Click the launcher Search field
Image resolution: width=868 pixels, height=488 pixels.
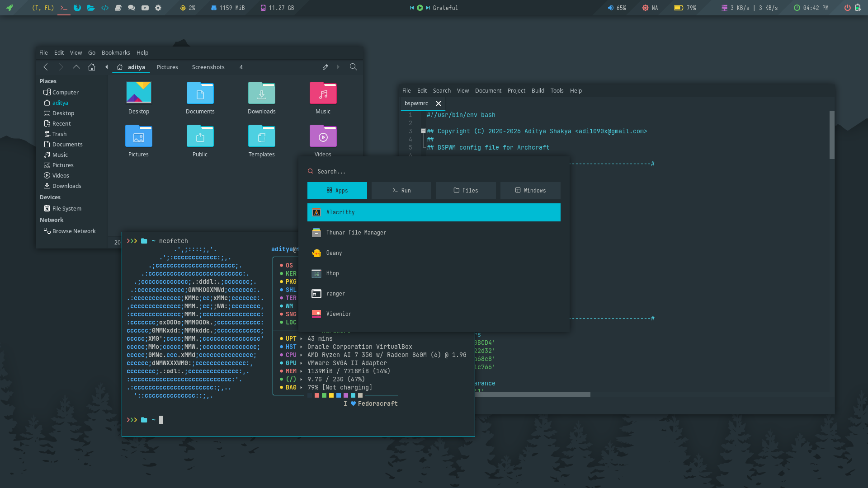[x=434, y=172]
